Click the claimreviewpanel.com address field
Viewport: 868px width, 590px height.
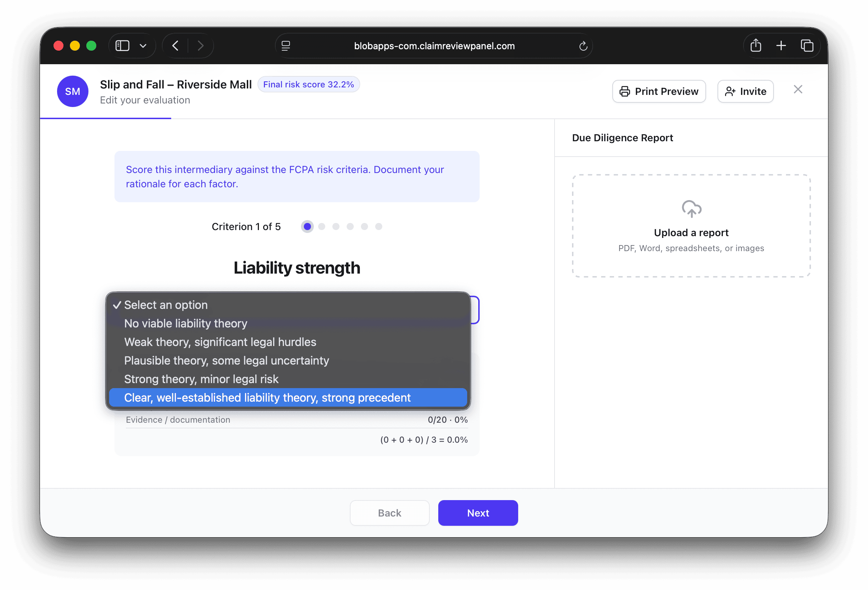point(434,46)
